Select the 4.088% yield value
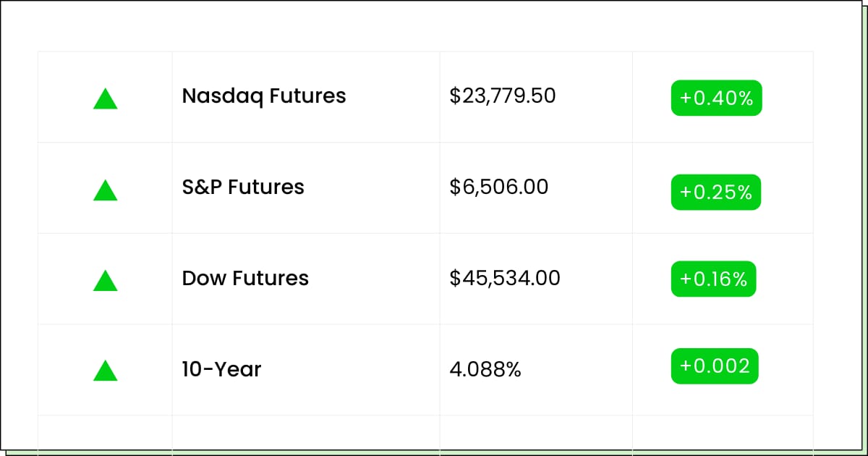 pos(485,369)
